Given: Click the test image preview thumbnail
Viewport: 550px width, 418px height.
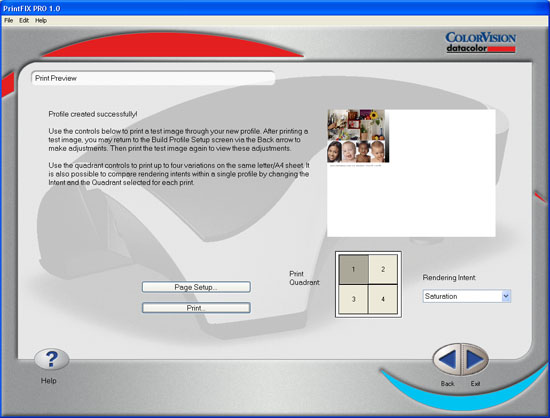Looking at the screenshot, I should coord(358,136).
